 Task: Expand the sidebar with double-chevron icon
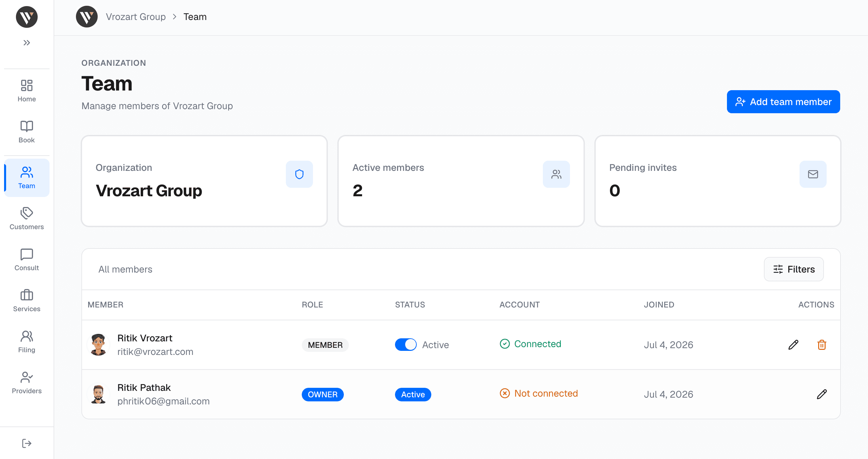click(27, 43)
